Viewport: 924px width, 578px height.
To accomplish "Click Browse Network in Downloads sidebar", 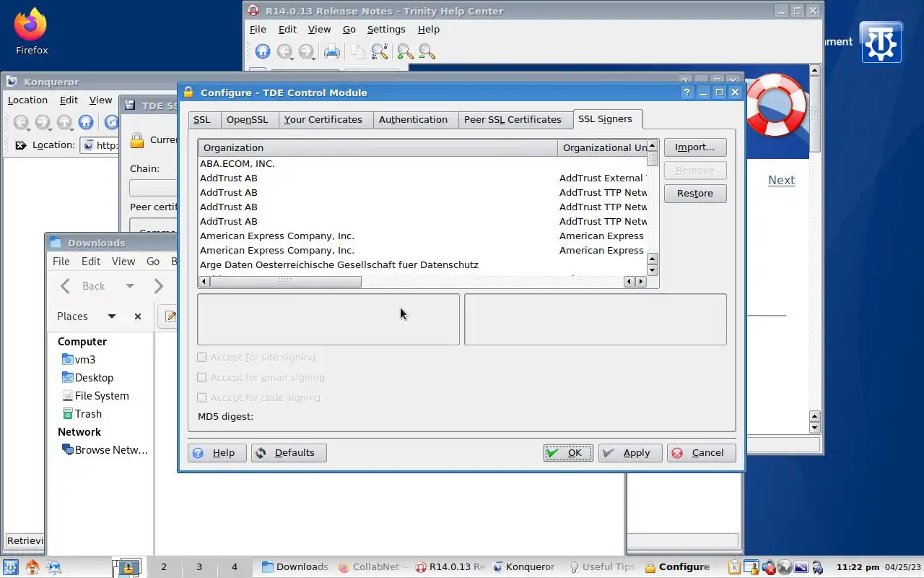I will pos(105,450).
